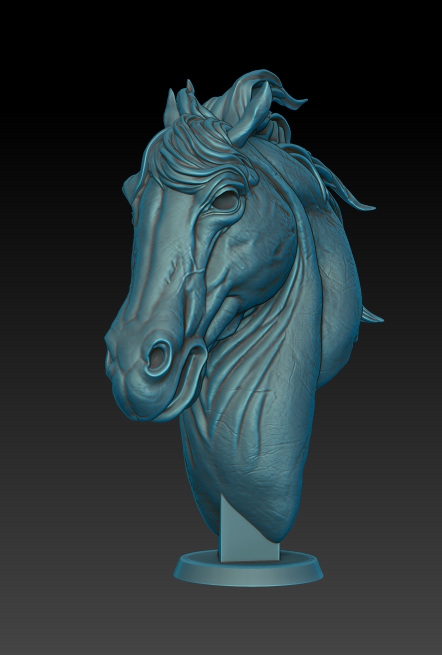Image resolution: width=442 pixels, height=655 pixels.
Task: Select the horse's nostril opening
Action: click(x=157, y=357)
